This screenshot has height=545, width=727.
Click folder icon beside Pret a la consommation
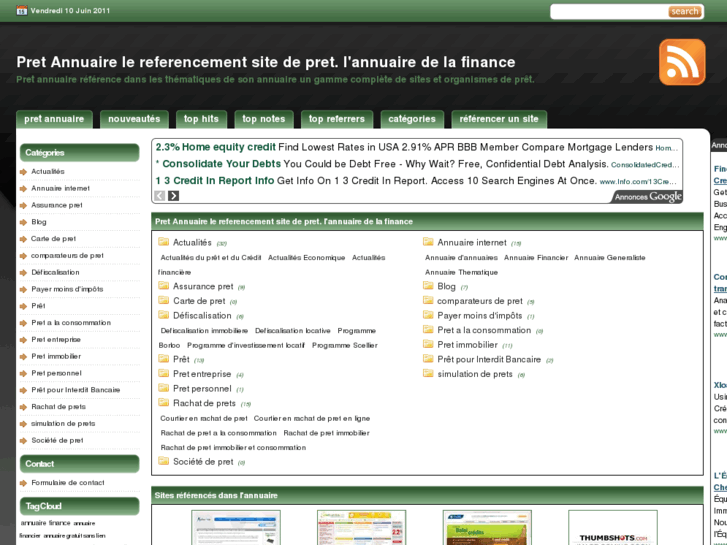[x=428, y=329]
